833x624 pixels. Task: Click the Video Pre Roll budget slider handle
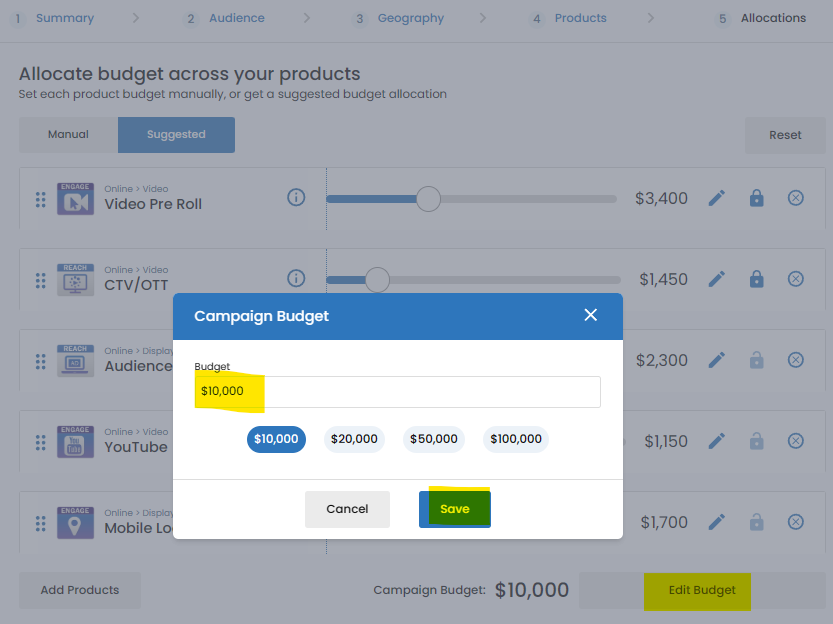pos(428,199)
